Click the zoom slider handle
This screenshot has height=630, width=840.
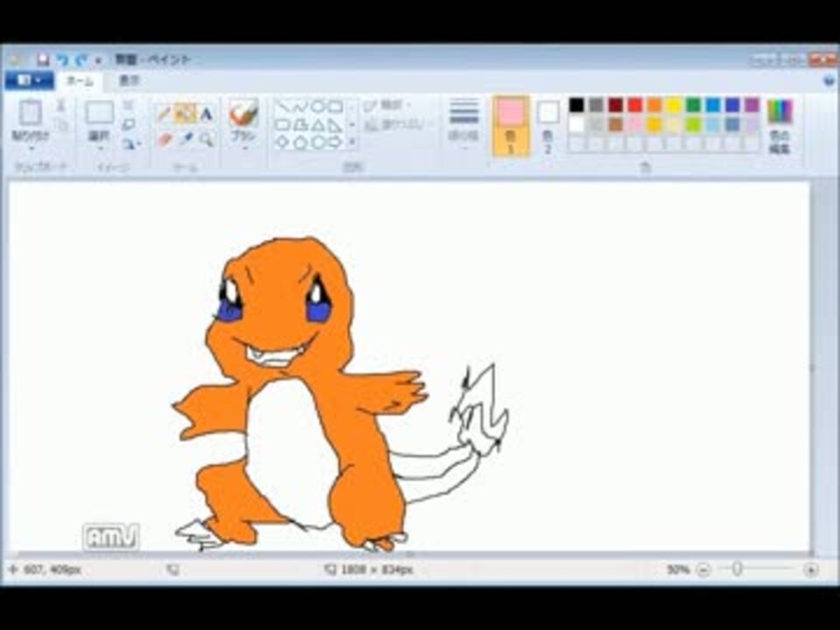737,569
